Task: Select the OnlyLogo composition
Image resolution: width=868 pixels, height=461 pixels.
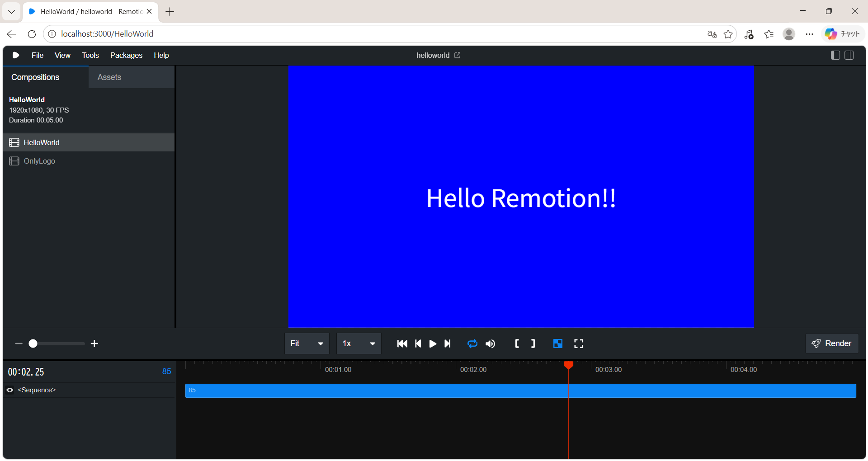Action: [39, 161]
